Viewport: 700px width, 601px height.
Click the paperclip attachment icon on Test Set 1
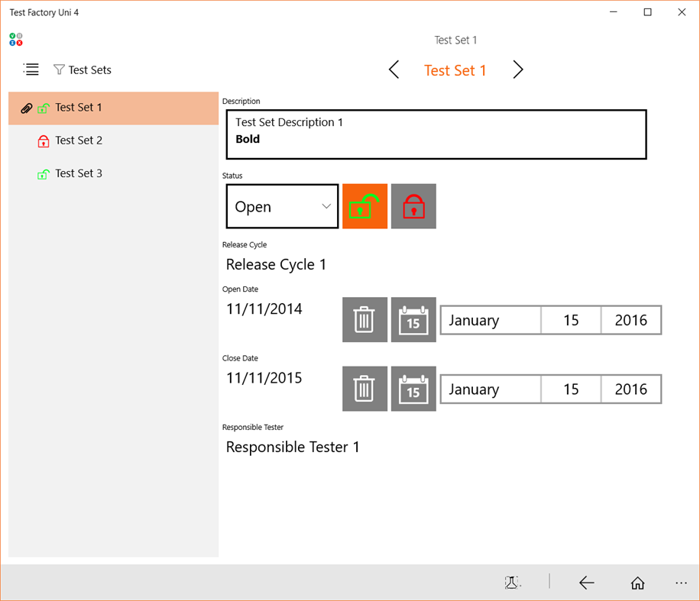(28, 108)
